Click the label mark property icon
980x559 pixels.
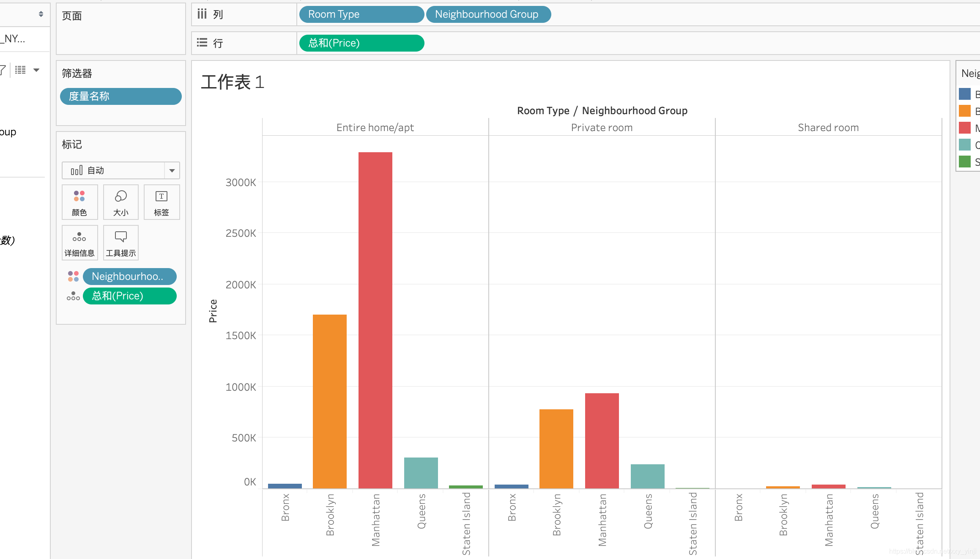[162, 202]
